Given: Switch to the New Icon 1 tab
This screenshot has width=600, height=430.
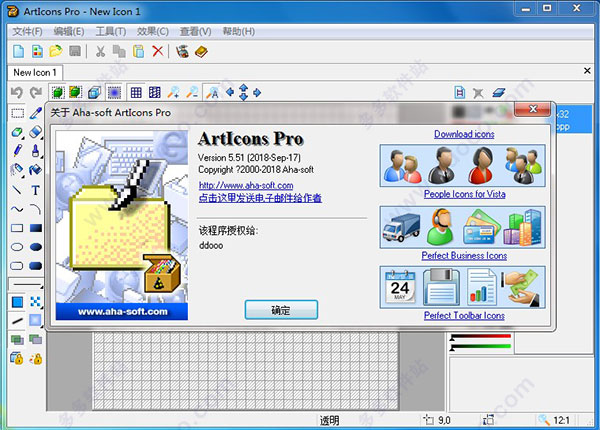Looking at the screenshot, I should click(35, 72).
